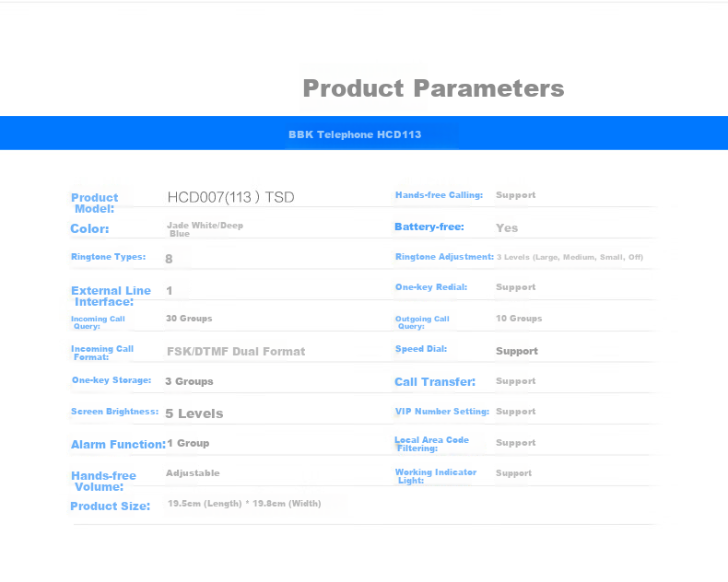
Task: Select the Battery-free Yes value
Action: (x=507, y=227)
